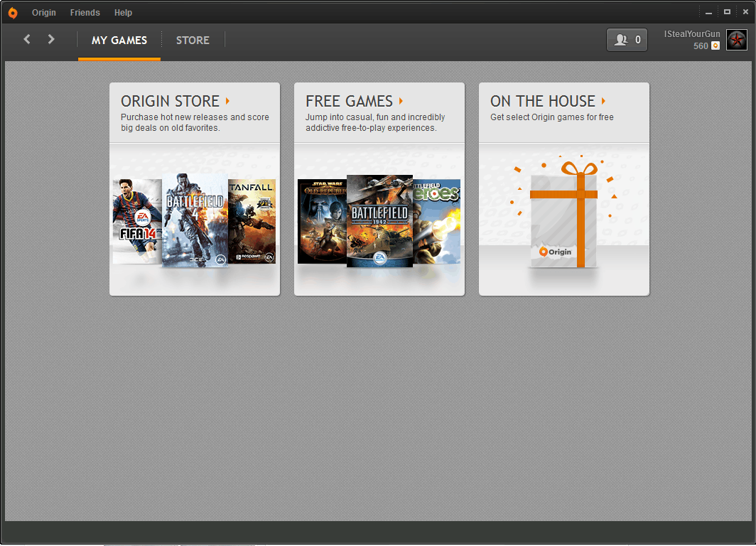Select the FIFA 14 cover art
This screenshot has width=756, height=546.
tap(137, 221)
